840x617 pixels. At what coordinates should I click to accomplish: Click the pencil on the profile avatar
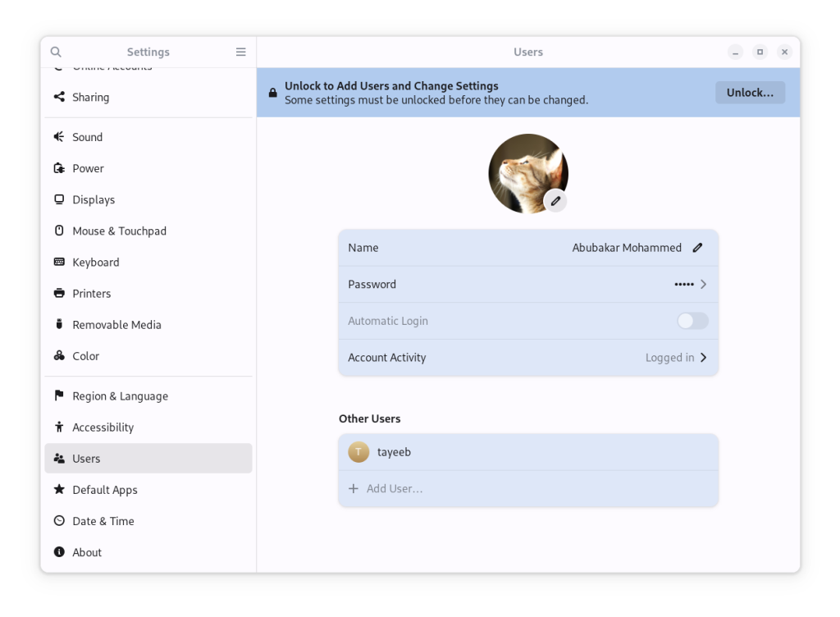555,199
